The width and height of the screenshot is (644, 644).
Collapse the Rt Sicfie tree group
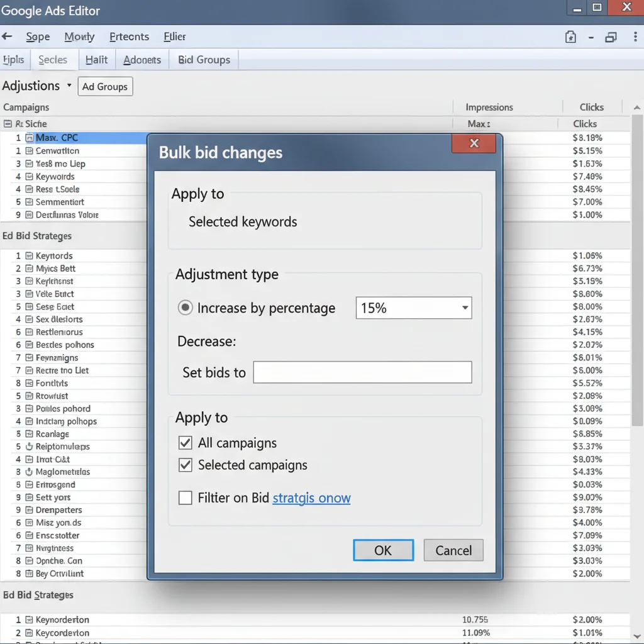[x=8, y=124]
